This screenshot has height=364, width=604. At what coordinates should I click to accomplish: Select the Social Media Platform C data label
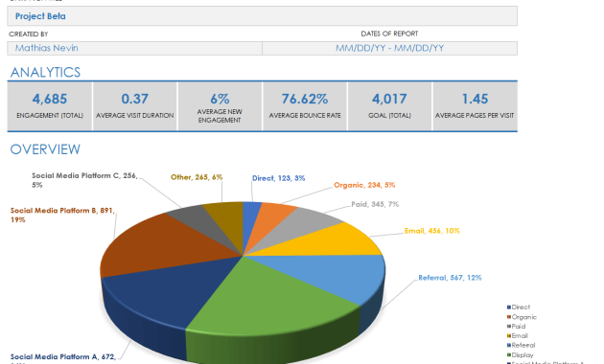click(x=84, y=180)
